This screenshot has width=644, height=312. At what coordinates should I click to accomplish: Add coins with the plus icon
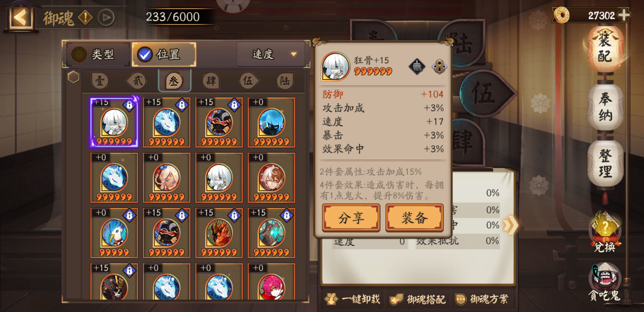pyautogui.click(x=623, y=15)
